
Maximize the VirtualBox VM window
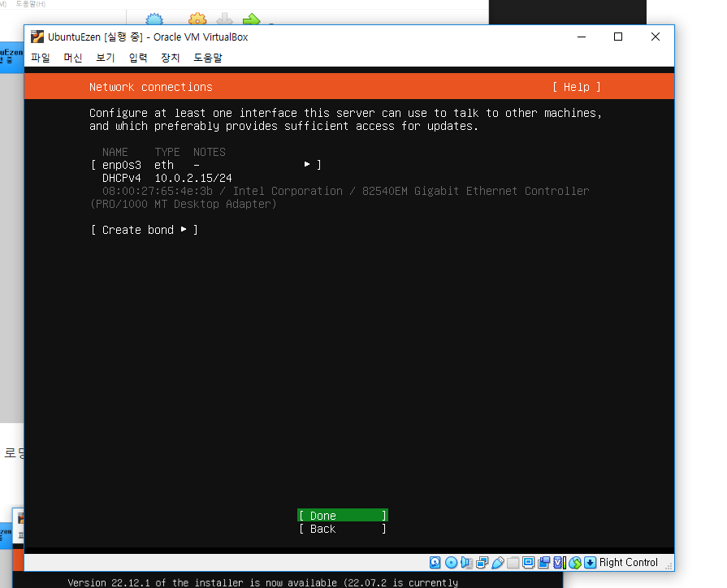click(x=618, y=37)
